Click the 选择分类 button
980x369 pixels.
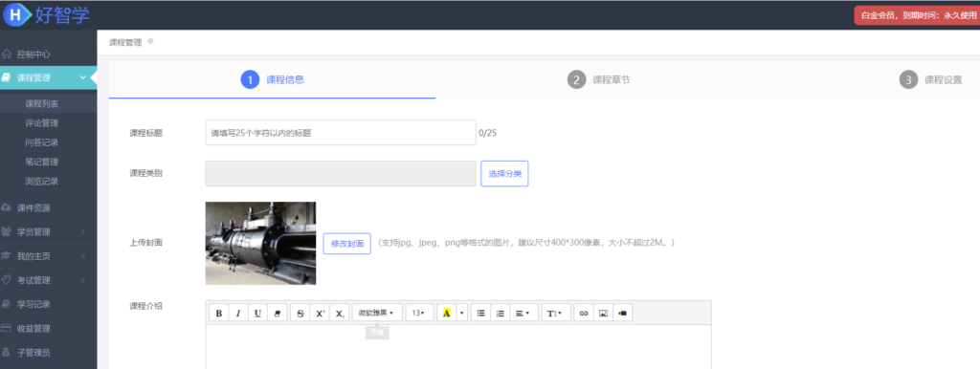pos(504,174)
